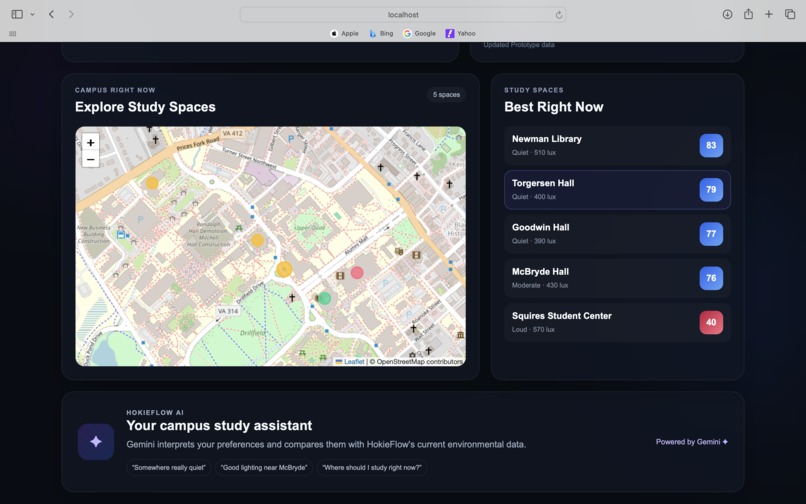Toggle the Safari sidebar button
This screenshot has height=504, width=806.
[x=17, y=14]
